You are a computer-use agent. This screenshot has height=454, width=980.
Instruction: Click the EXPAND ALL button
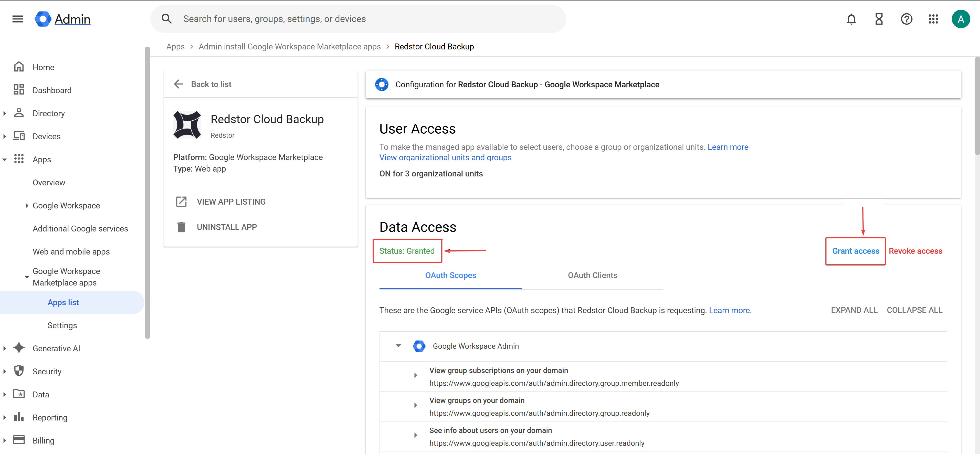point(854,310)
